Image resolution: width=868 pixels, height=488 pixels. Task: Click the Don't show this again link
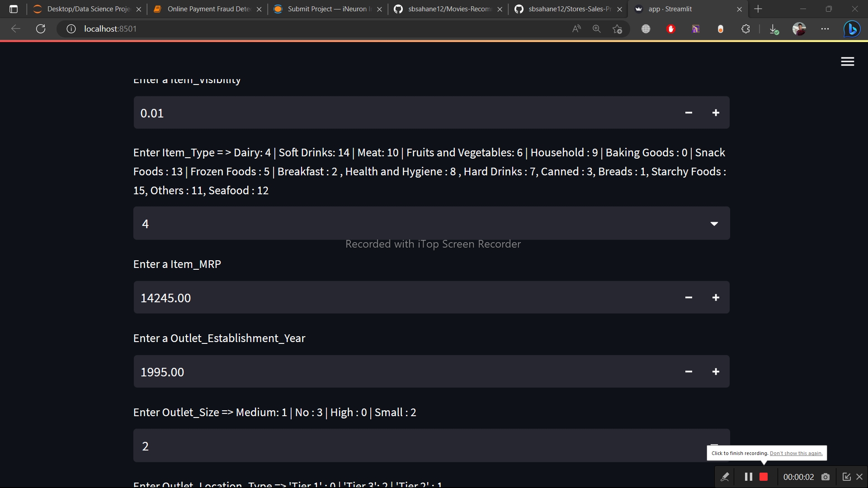tap(796, 453)
